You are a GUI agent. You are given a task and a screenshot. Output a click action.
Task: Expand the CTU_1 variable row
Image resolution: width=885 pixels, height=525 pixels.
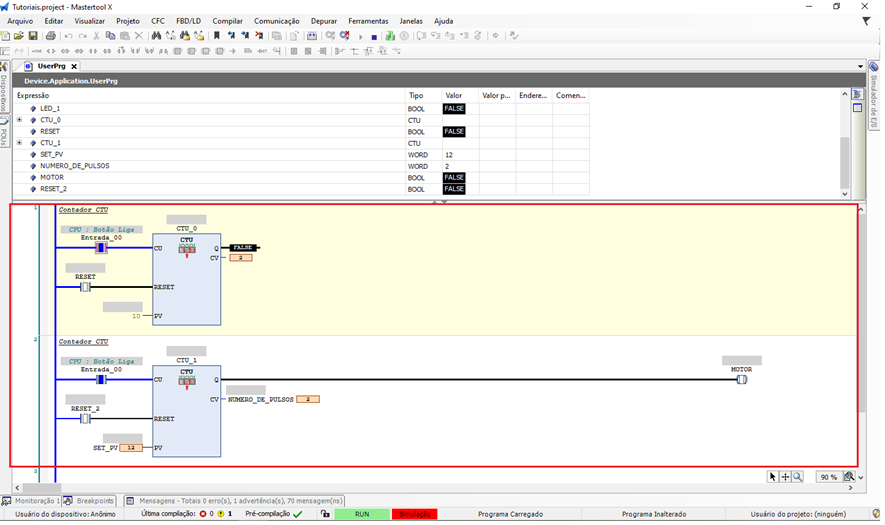19,143
